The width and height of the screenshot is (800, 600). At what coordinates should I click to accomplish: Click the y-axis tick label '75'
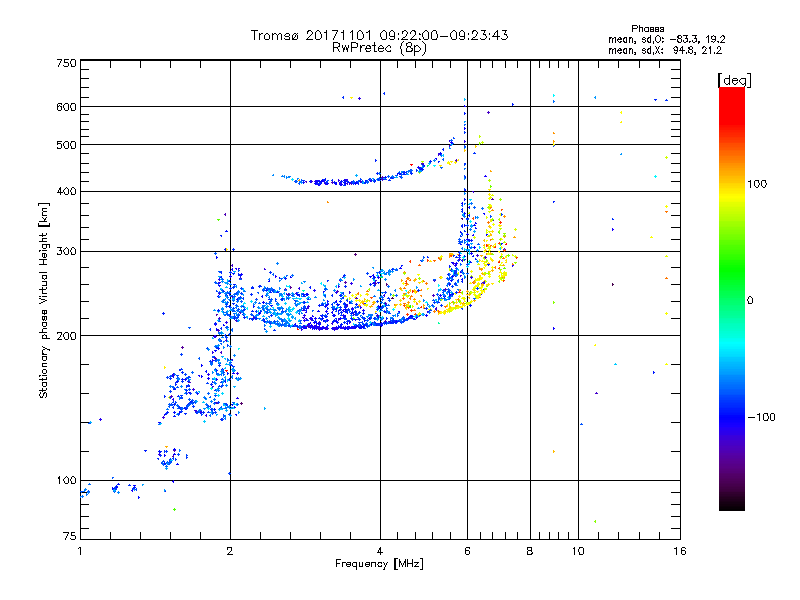[x=70, y=536]
